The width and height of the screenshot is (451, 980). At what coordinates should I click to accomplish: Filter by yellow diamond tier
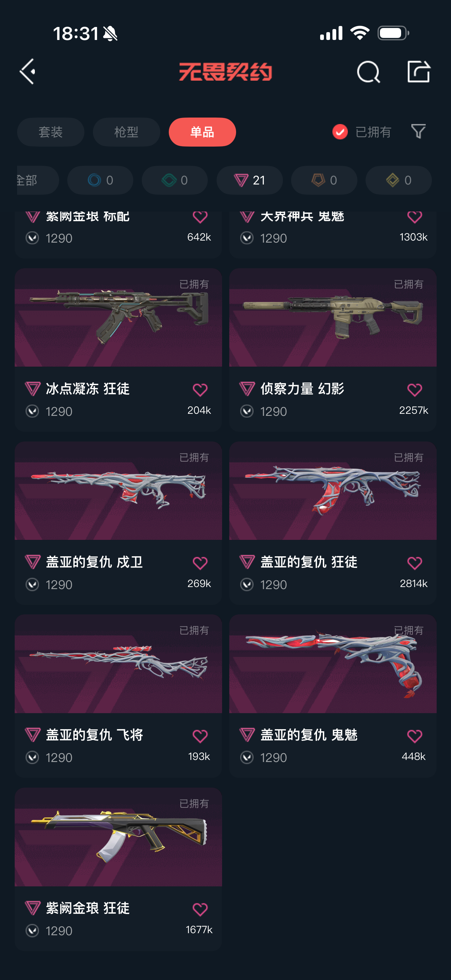pos(398,180)
